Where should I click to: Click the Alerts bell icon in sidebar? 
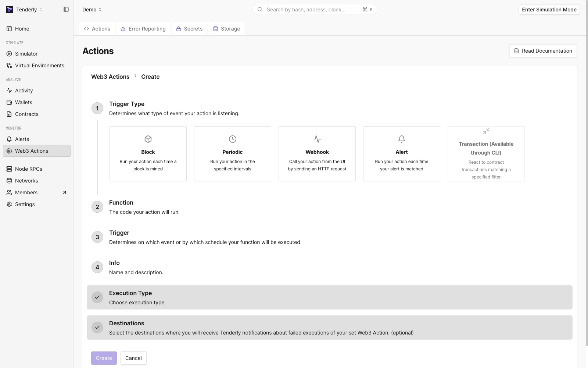tap(9, 139)
